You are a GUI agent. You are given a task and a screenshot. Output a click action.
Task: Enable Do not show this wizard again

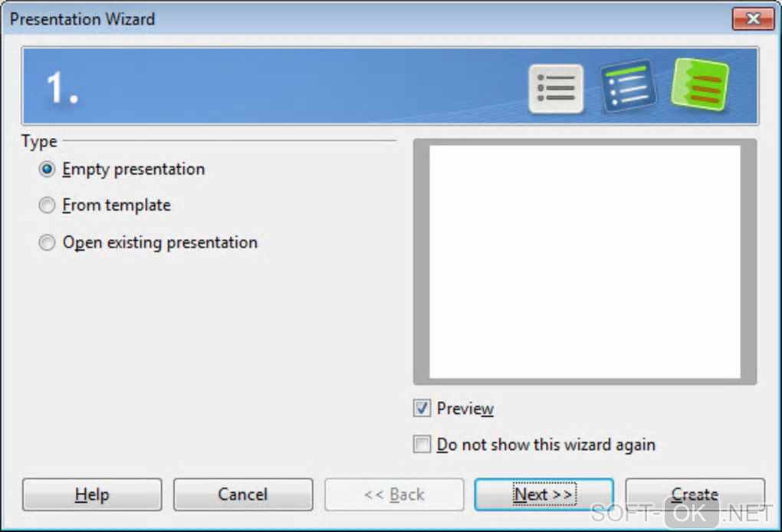(x=422, y=445)
